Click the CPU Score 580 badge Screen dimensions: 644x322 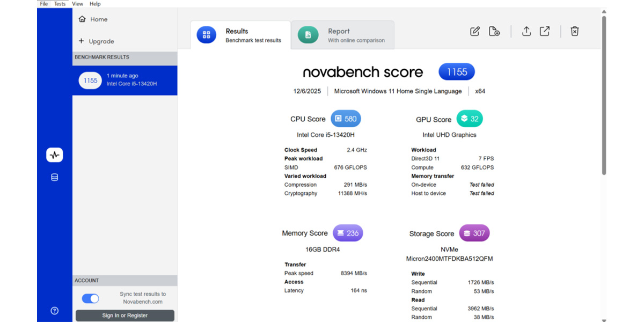coord(346,119)
